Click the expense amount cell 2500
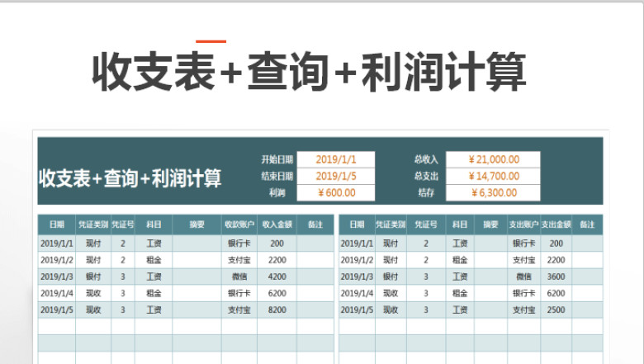The height and width of the screenshot is (364, 644). pos(556,310)
